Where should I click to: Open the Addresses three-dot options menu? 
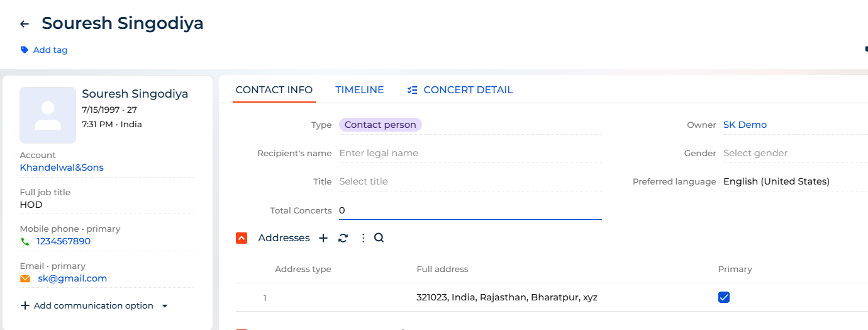coord(363,238)
